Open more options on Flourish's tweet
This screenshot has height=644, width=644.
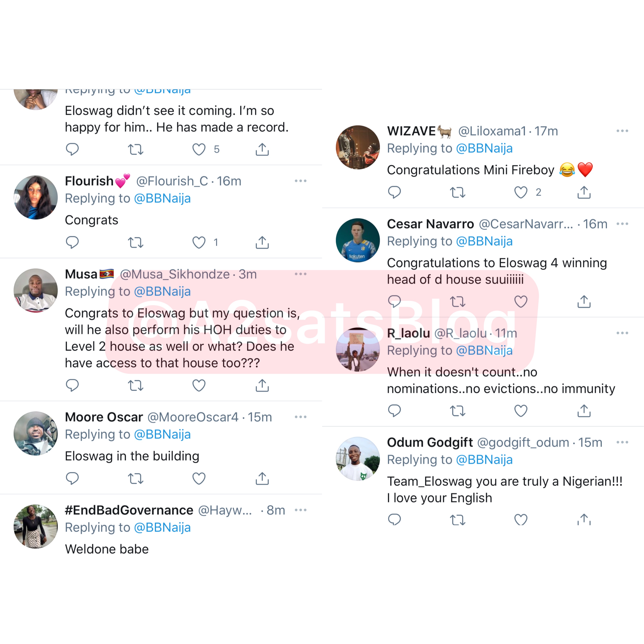pos(301,181)
